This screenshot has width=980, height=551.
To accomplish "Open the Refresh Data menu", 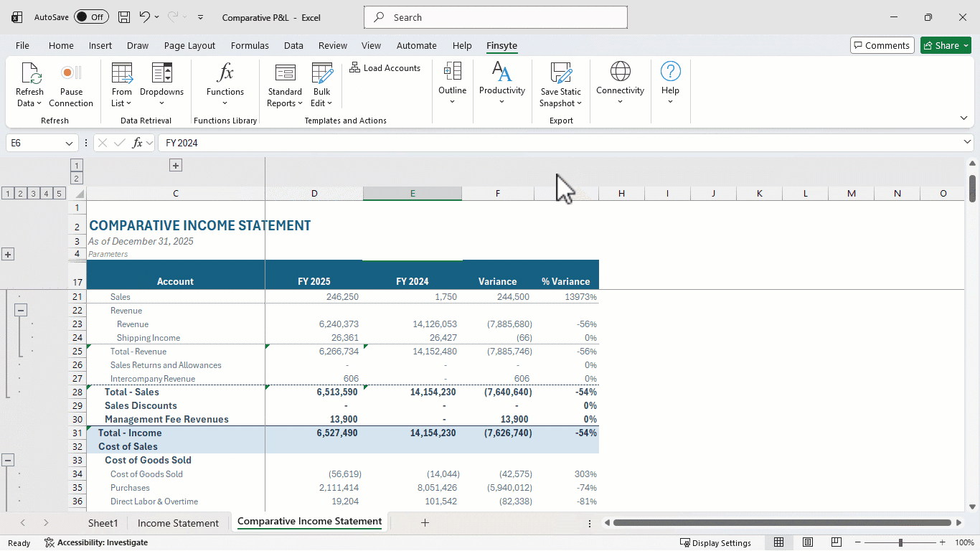I will 29,85.
